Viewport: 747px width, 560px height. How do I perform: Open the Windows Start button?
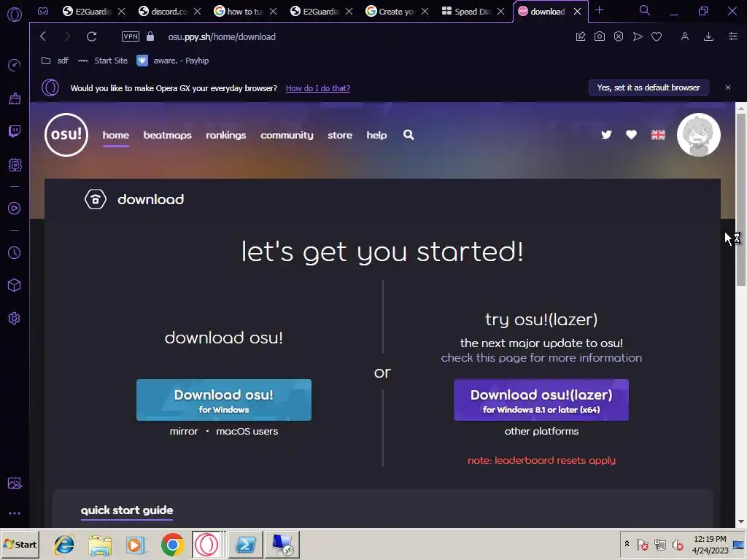coord(20,544)
